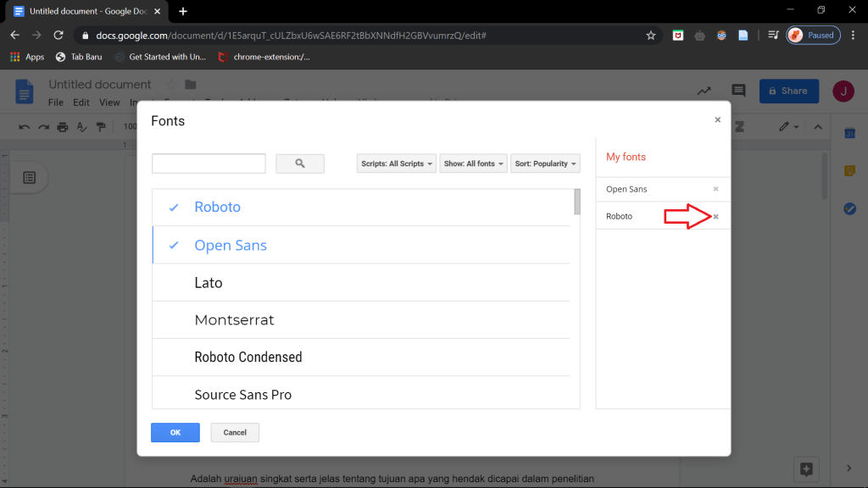
Task: Remove Open Sans from My fonts list
Action: pyautogui.click(x=715, y=189)
